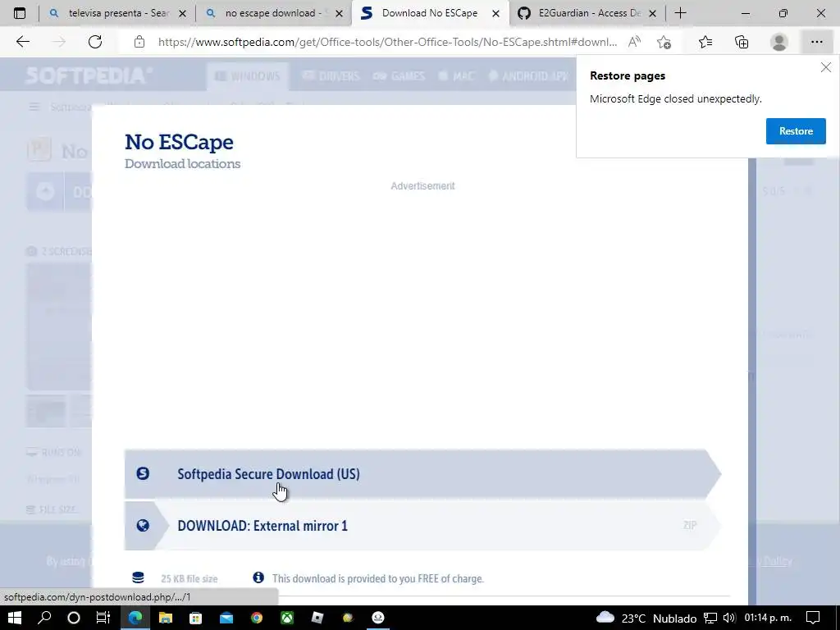Click the Softpedia logo
Viewport: 840px width, 630px height.
click(x=89, y=75)
